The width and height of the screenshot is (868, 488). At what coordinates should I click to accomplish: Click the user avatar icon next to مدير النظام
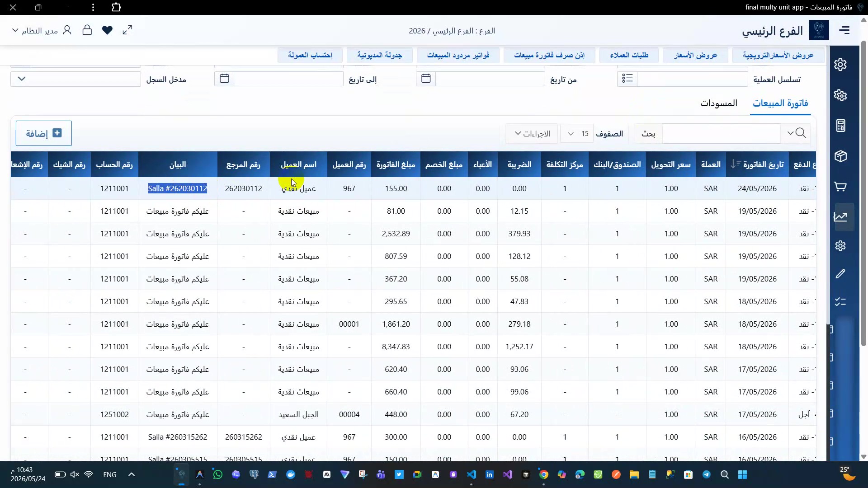(67, 30)
